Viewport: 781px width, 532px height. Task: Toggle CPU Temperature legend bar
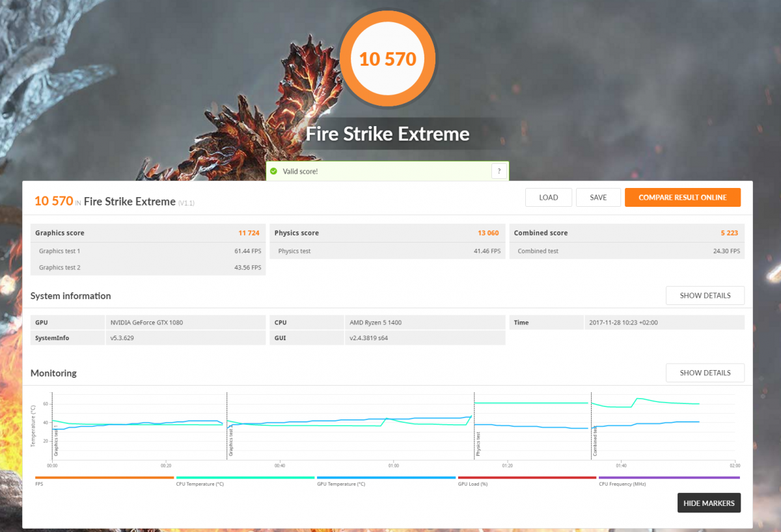(245, 477)
